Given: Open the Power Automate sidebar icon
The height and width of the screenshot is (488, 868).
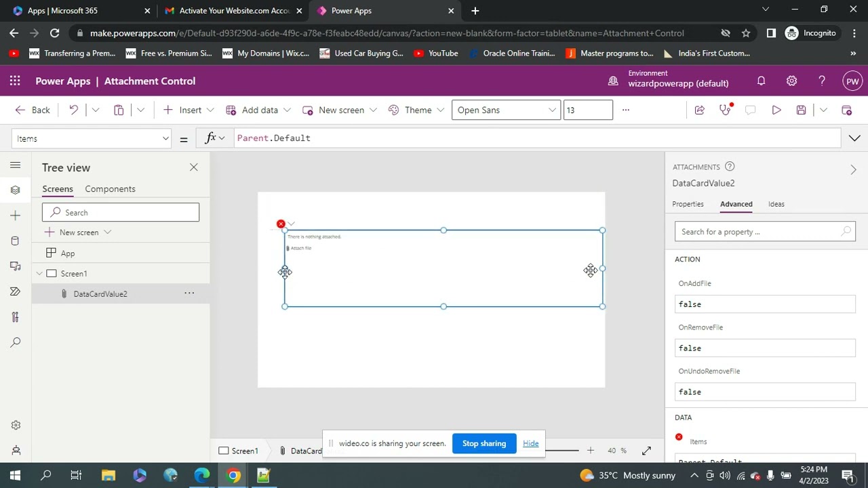Looking at the screenshot, I should [15, 291].
